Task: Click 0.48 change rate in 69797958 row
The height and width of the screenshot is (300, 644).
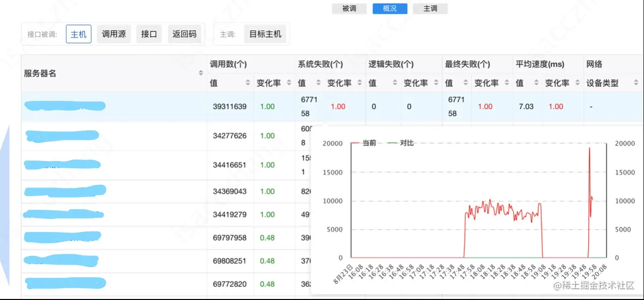Action: point(267,238)
